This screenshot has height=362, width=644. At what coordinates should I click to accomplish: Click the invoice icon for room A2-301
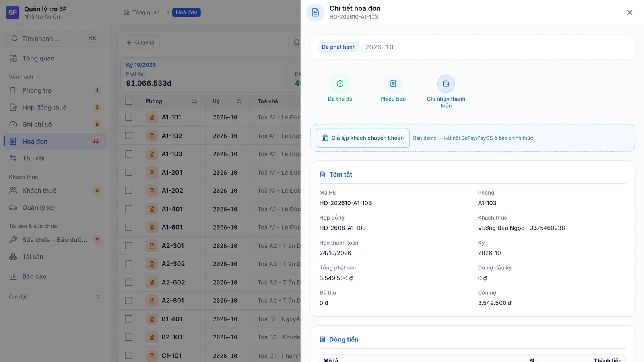152,245
